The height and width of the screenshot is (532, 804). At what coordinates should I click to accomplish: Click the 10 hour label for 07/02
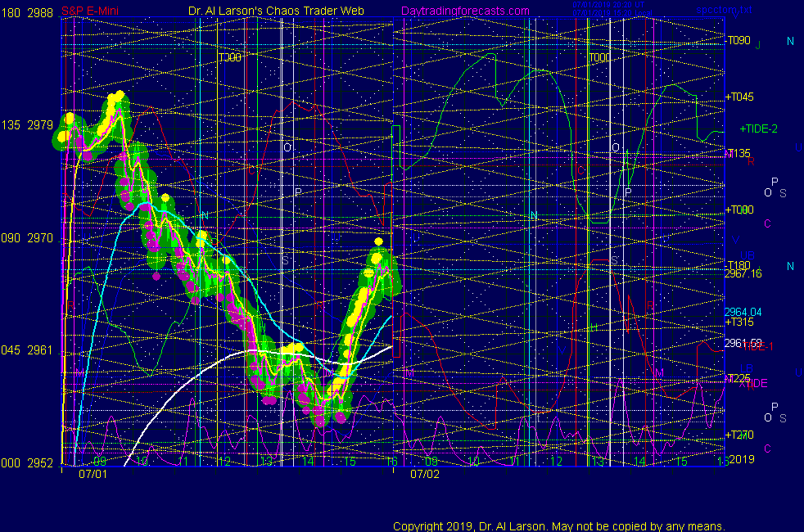click(473, 461)
